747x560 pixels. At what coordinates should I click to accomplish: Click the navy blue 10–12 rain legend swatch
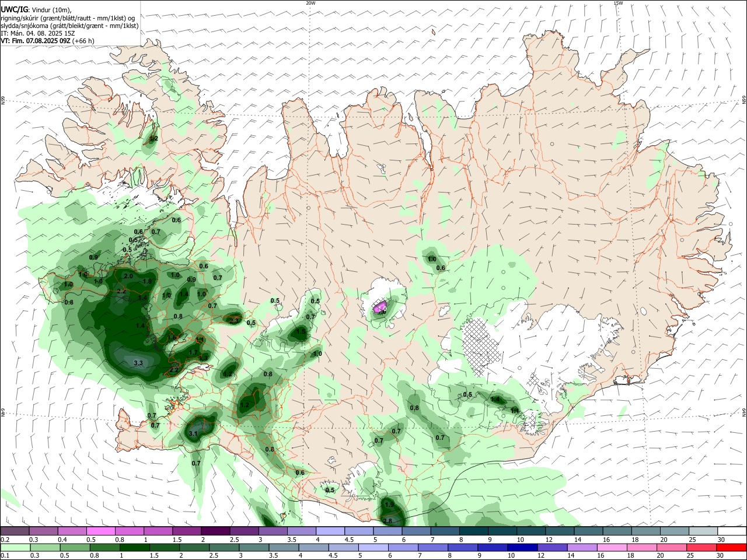[x=522, y=547]
